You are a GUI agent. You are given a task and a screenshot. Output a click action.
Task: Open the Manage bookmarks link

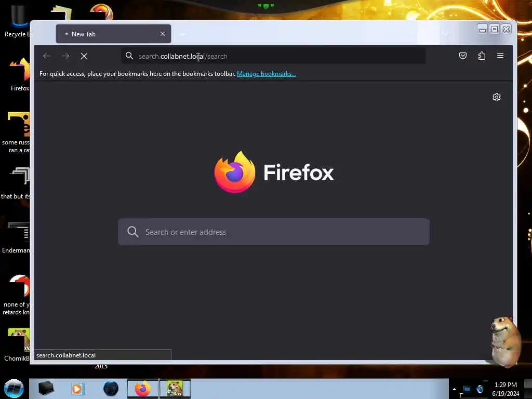coord(267,74)
